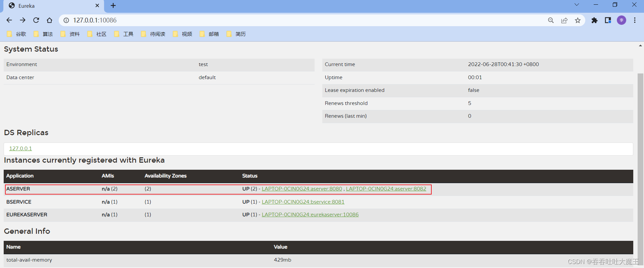The width and height of the screenshot is (644, 268).
Task: Click the Renews threshold label
Action: (346, 103)
